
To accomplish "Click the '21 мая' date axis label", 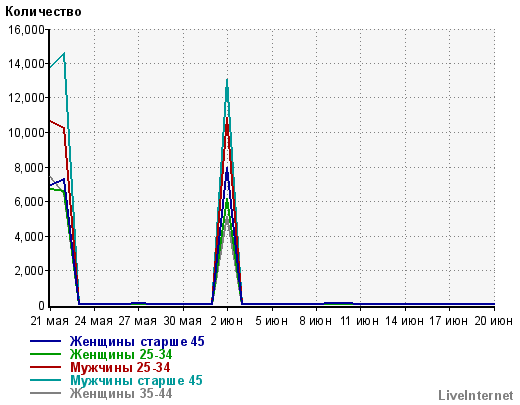I will click(x=49, y=321).
